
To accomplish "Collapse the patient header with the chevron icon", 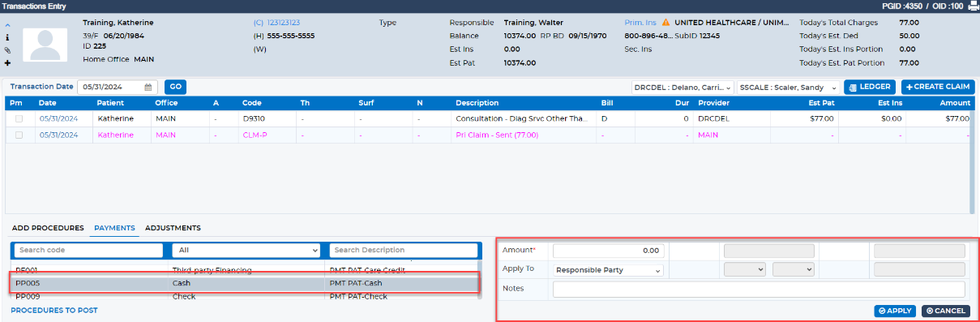I will 7,25.
